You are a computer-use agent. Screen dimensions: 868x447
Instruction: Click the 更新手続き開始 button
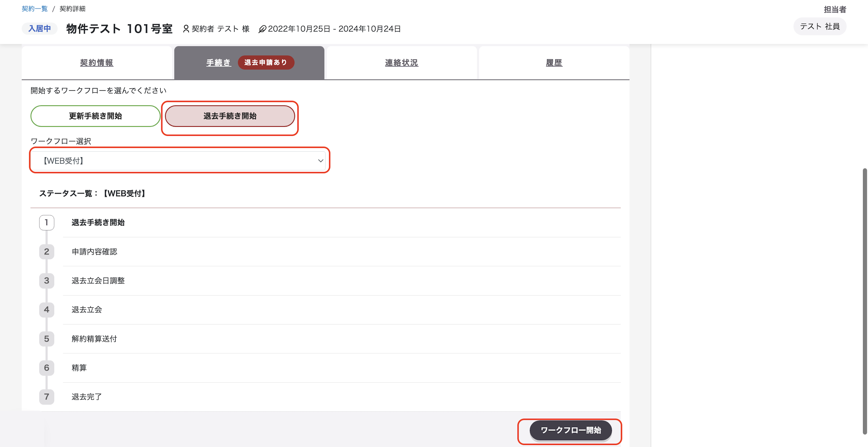pos(95,116)
